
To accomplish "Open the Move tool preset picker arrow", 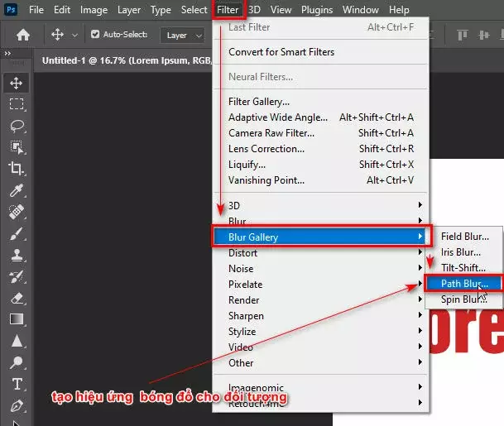I will tap(74, 35).
